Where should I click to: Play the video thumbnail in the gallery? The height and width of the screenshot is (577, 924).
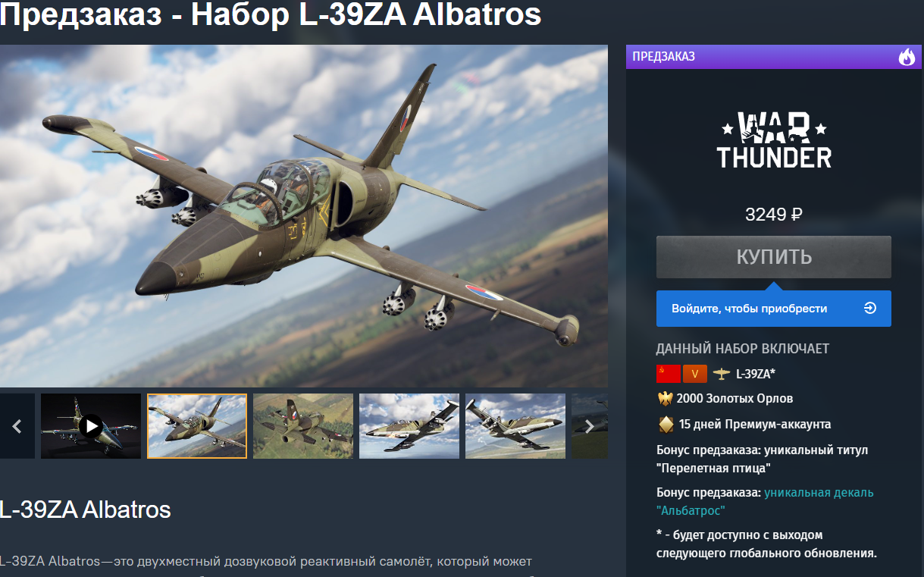pos(91,426)
